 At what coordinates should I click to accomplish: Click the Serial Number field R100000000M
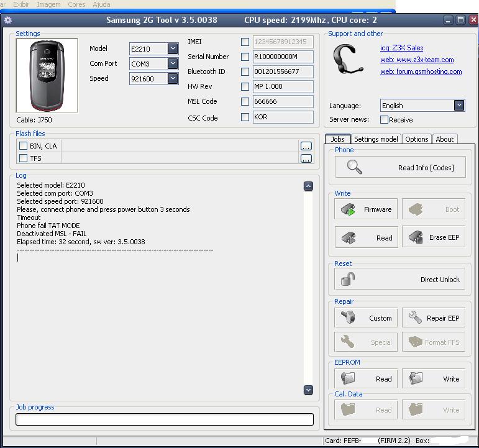pyautogui.click(x=283, y=57)
